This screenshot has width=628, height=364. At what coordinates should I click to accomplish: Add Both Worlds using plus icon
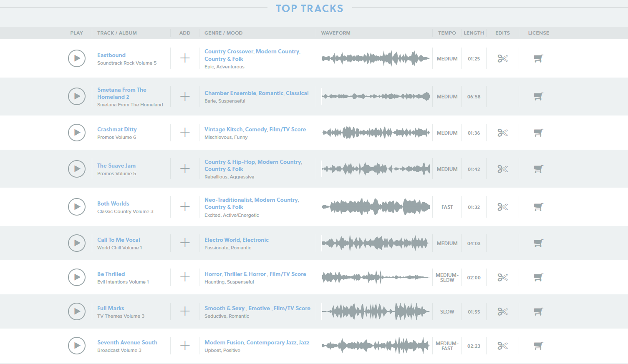tap(185, 206)
